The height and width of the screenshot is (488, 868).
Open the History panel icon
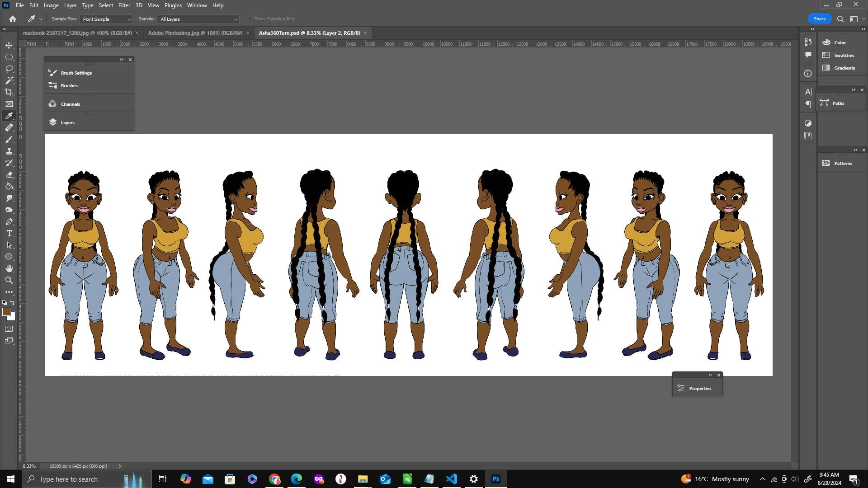808,42
